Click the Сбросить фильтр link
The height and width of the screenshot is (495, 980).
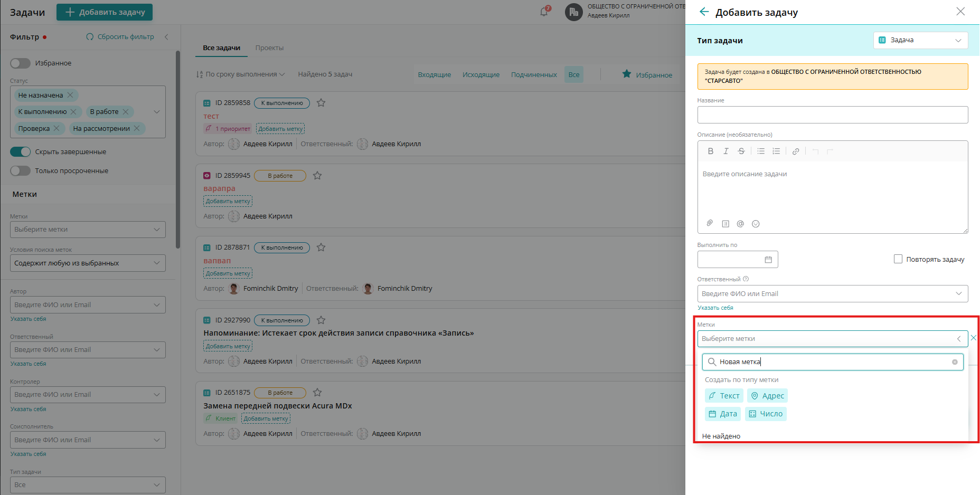click(120, 37)
